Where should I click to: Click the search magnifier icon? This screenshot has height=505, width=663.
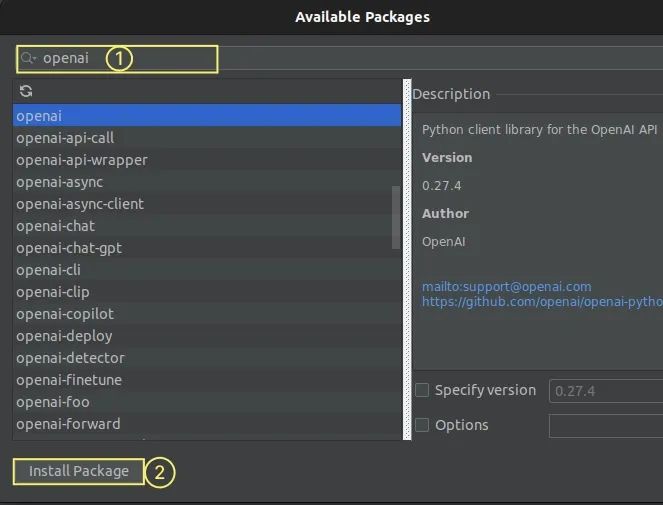coord(27,58)
